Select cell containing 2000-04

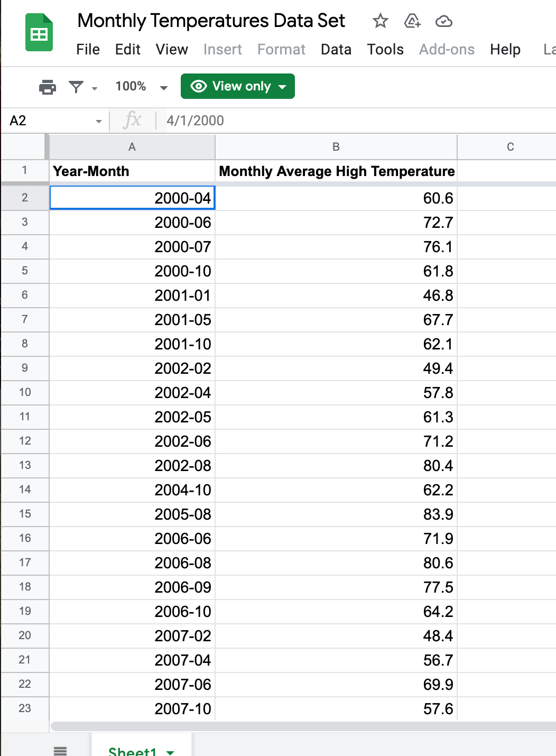pos(132,198)
